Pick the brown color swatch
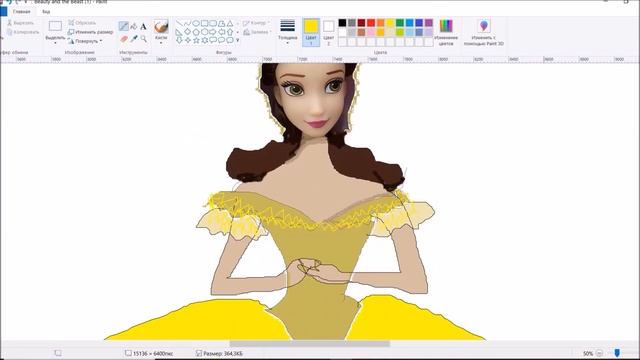This screenshot has width=640, height=360. tap(362, 32)
